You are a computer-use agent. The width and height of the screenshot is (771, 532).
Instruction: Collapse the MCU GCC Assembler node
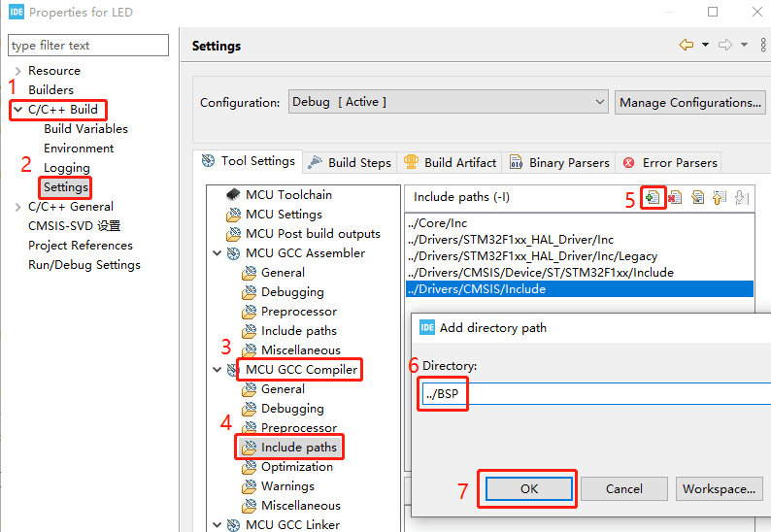[217, 253]
